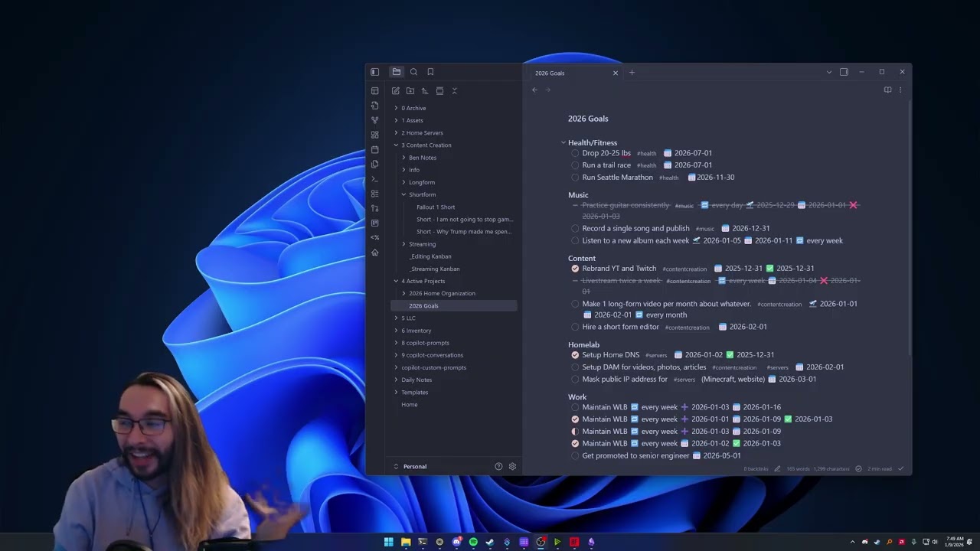Click the 2026 Goals note title
980x551 pixels.
tap(588, 119)
